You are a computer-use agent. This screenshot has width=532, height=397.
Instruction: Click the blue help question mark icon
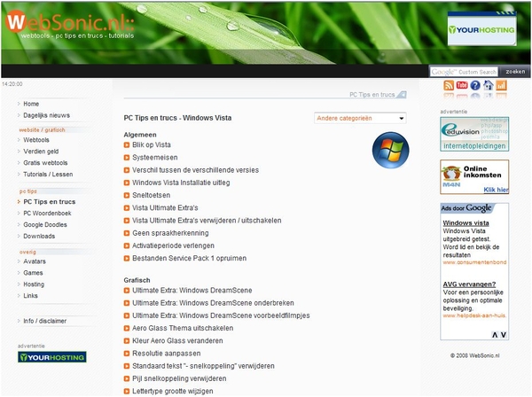point(475,85)
